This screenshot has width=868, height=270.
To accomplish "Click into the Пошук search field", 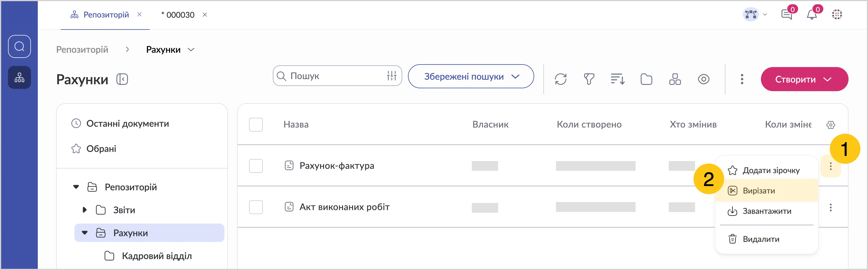I will point(334,76).
